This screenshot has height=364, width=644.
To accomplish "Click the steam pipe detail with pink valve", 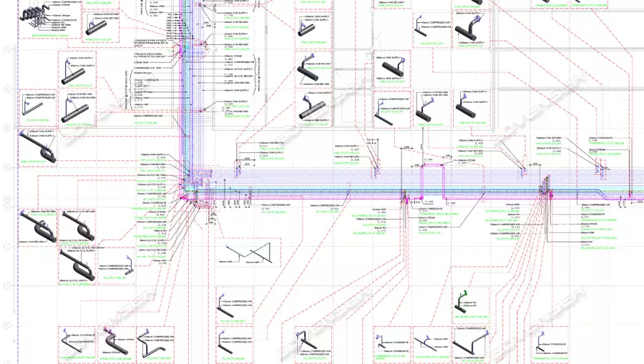I will pyautogui.click(x=116, y=345).
